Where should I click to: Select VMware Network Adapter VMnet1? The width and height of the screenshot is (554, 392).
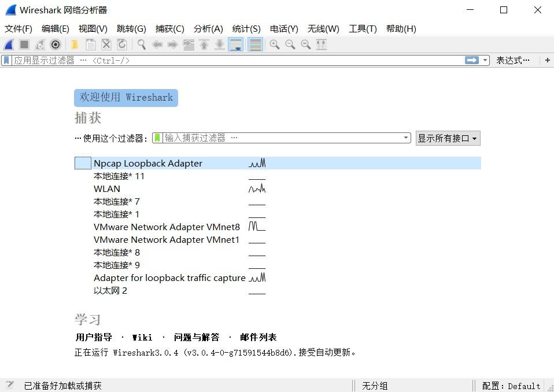[278, 239]
